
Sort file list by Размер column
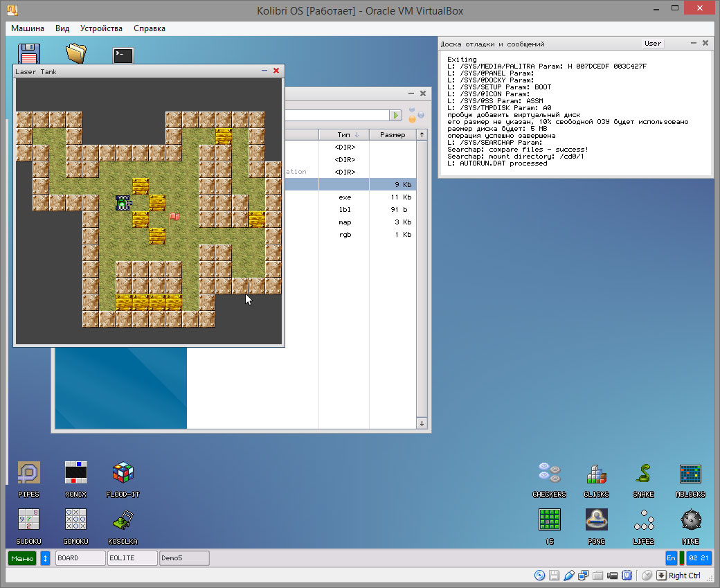click(393, 134)
